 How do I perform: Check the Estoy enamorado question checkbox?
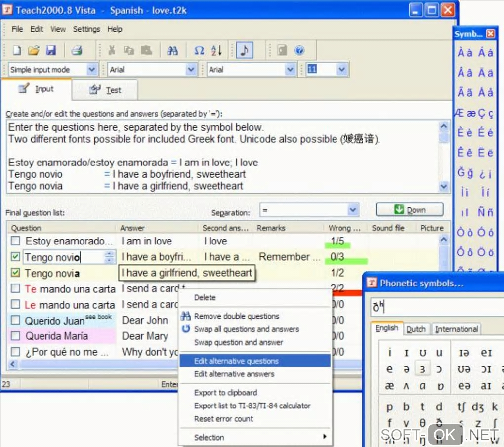coord(15,241)
